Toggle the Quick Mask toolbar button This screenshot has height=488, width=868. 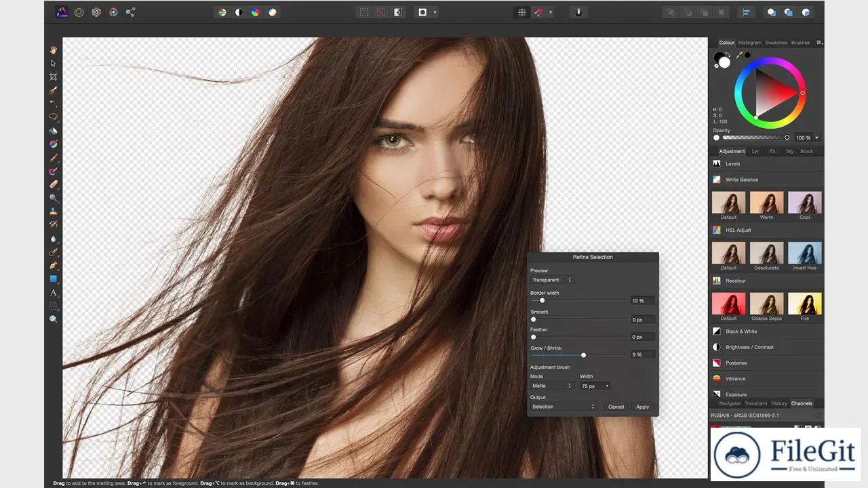coord(423,12)
